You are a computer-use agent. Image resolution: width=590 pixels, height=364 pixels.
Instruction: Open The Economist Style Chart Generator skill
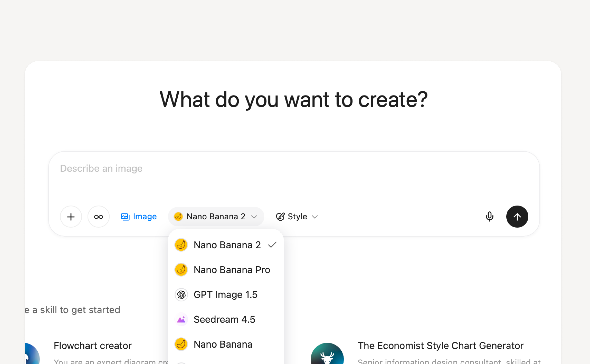coord(440,346)
